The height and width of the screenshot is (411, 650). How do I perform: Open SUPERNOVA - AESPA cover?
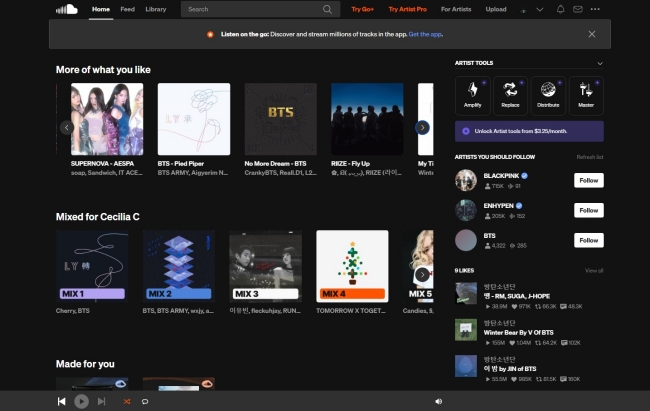(107, 119)
